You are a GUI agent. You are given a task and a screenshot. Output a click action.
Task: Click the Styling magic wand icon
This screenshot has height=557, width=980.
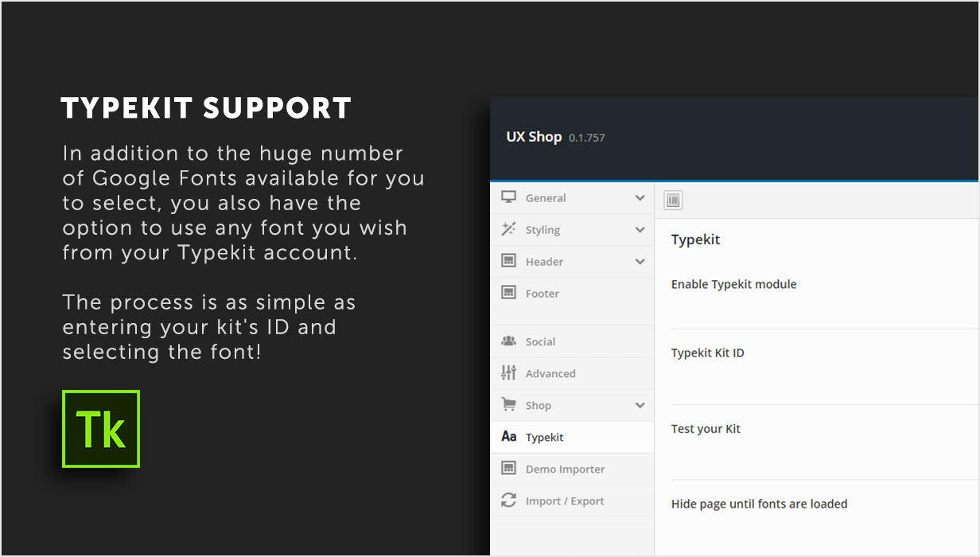[x=508, y=229]
